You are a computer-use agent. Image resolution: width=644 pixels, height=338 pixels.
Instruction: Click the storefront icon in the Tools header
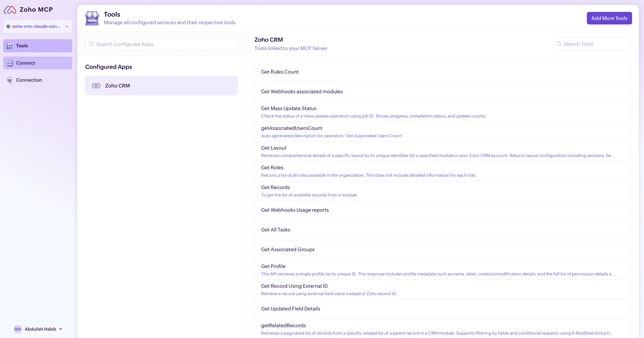point(92,18)
